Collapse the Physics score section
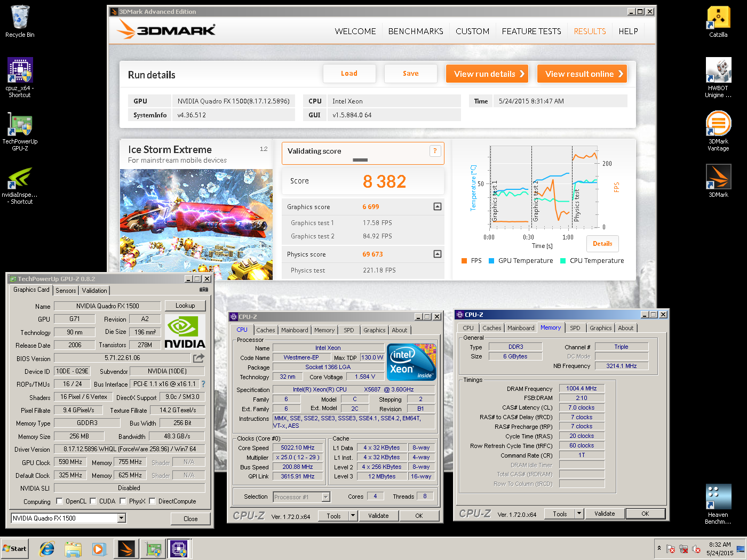 [438, 254]
